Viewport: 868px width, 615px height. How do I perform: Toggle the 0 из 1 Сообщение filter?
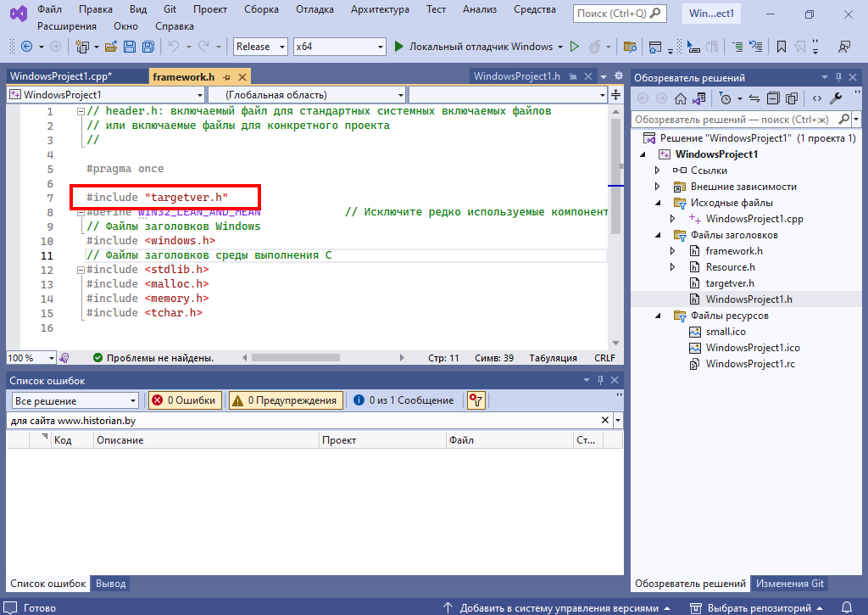click(x=403, y=400)
